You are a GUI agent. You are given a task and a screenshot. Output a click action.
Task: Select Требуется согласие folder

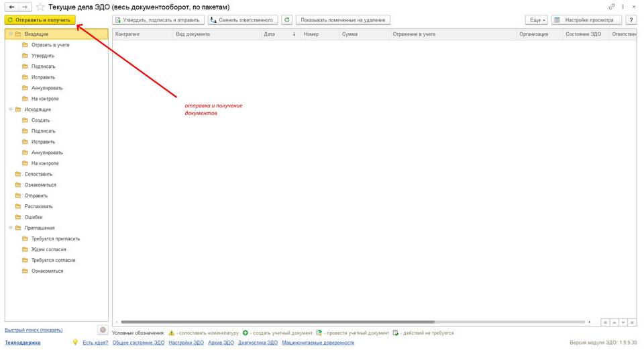tap(53, 260)
